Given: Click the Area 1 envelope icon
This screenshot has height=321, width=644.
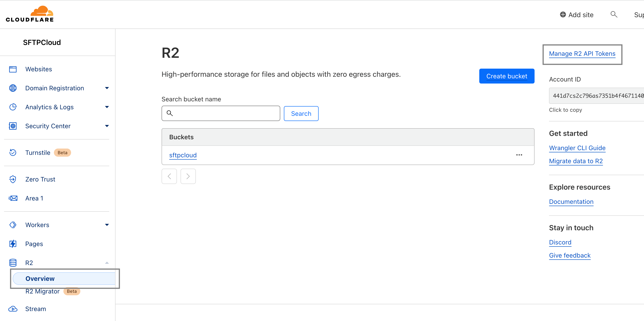Looking at the screenshot, I should 13,198.
